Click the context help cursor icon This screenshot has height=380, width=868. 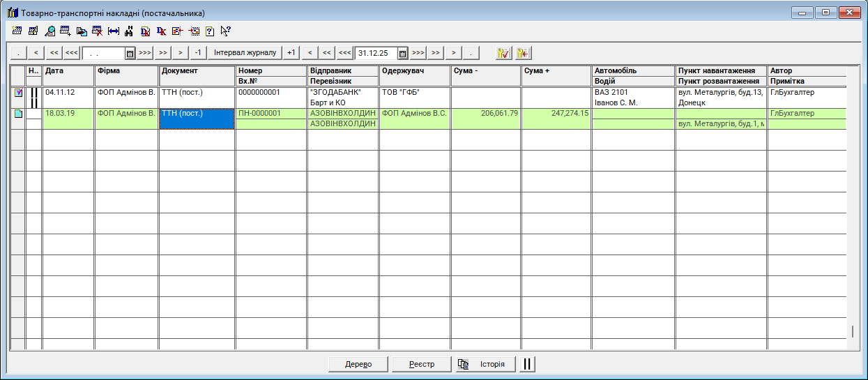225,31
